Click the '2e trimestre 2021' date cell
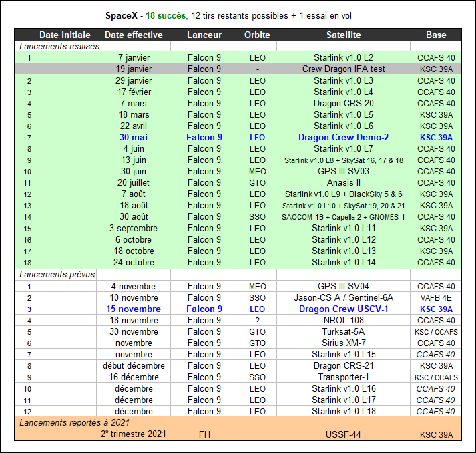The image size is (476, 453). pos(134,434)
